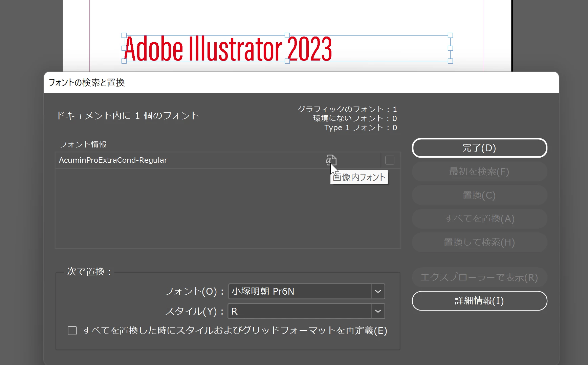Click the すべてを置換(A) button

pyautogui.click(x=479, y=219)
